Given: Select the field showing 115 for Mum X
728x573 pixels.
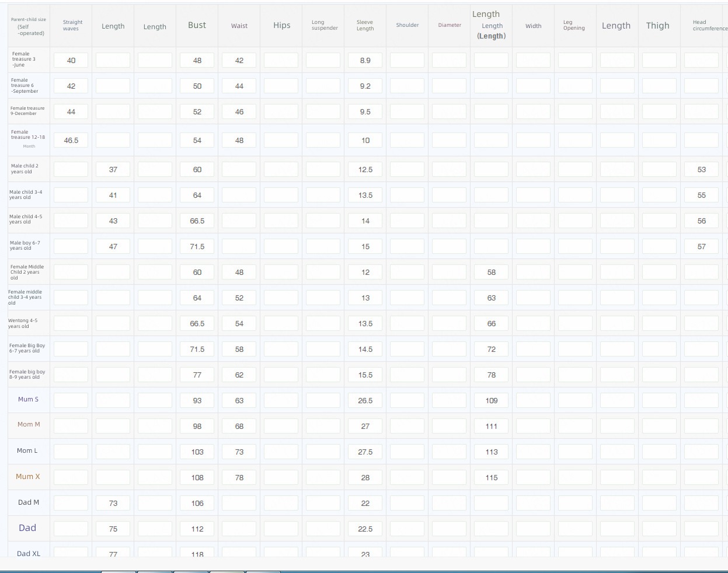Looking at the screenshot, I should click(x=492, y=477).
